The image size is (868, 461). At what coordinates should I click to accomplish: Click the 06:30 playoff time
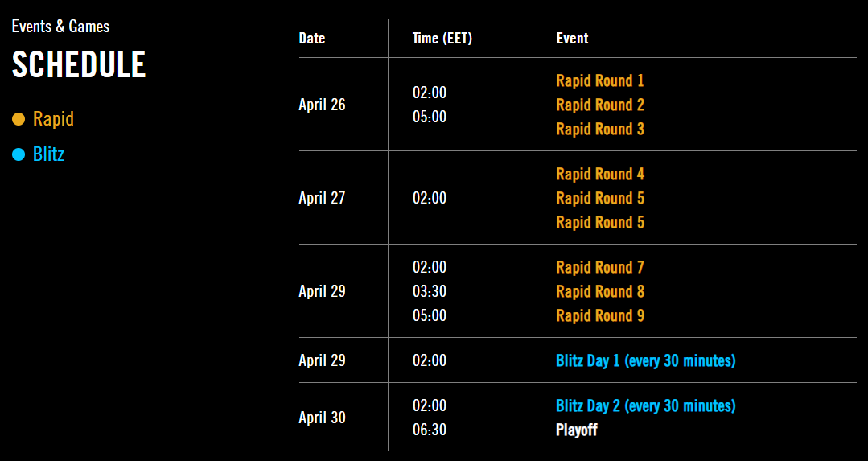[429, 430]
